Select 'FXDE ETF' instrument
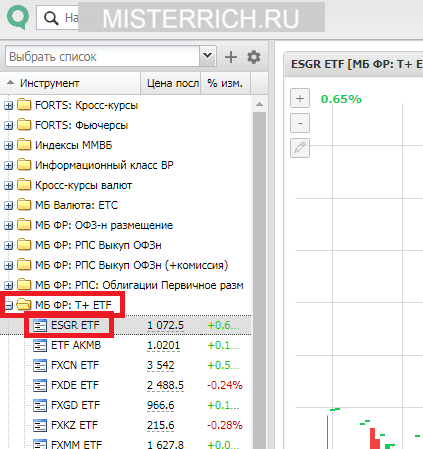Screen dimensions: 423x449 point(75,385)
